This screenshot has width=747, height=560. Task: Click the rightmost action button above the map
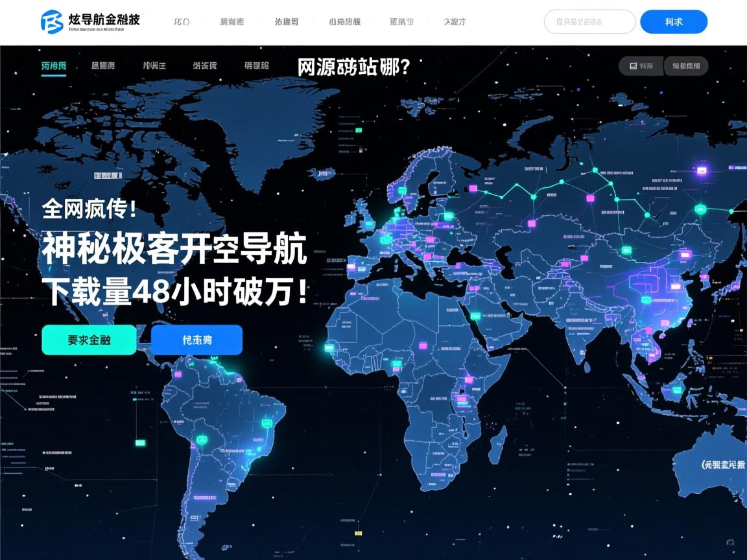686,65
